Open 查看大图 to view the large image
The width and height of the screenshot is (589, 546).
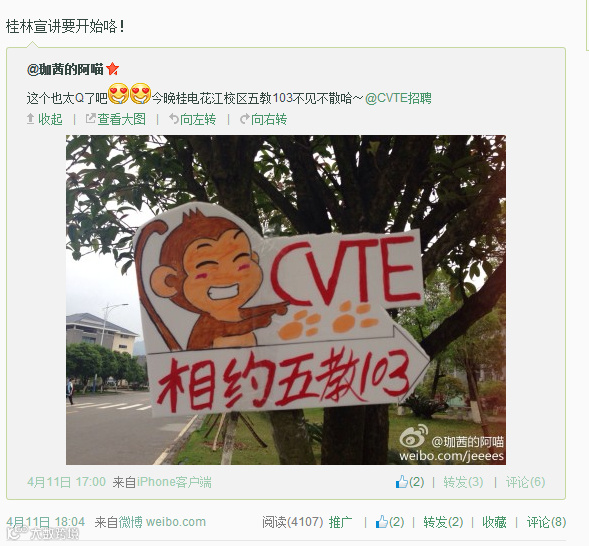tap(116, 119)
